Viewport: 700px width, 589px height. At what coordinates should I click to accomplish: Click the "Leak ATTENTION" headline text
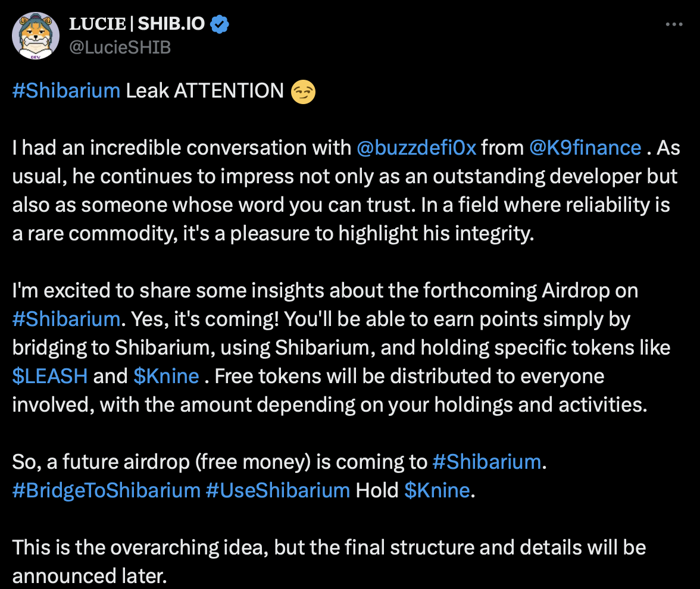(x=205, y=91)
